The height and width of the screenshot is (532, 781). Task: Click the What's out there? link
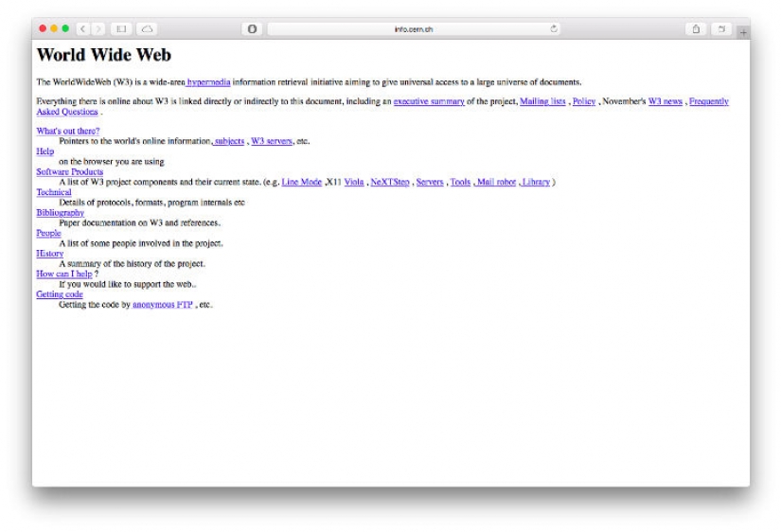point(67,131)
